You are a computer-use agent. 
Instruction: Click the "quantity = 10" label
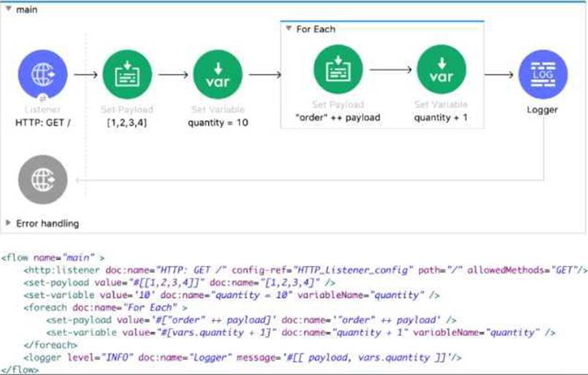click(218, 123)
